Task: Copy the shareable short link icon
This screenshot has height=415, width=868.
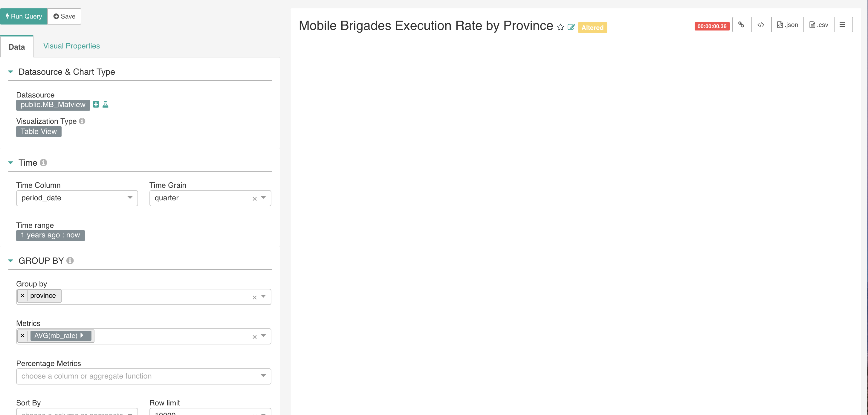Action: click(x=742, y=24)
